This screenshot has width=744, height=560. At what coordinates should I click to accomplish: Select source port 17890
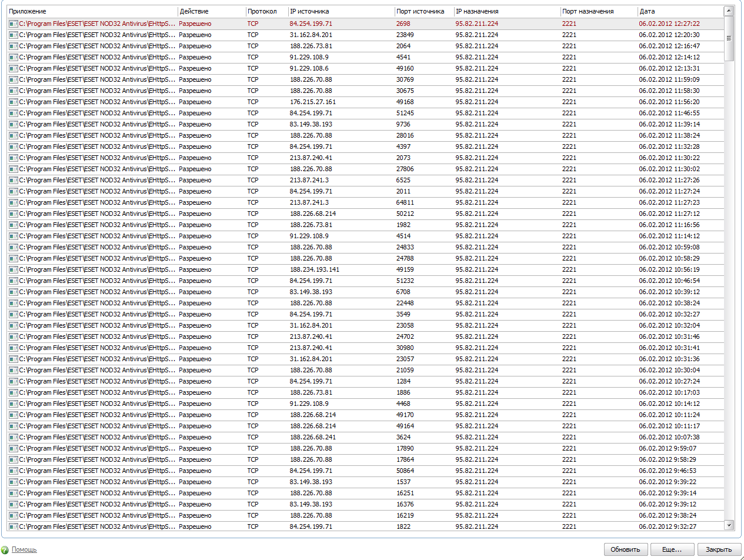[405, 449]
